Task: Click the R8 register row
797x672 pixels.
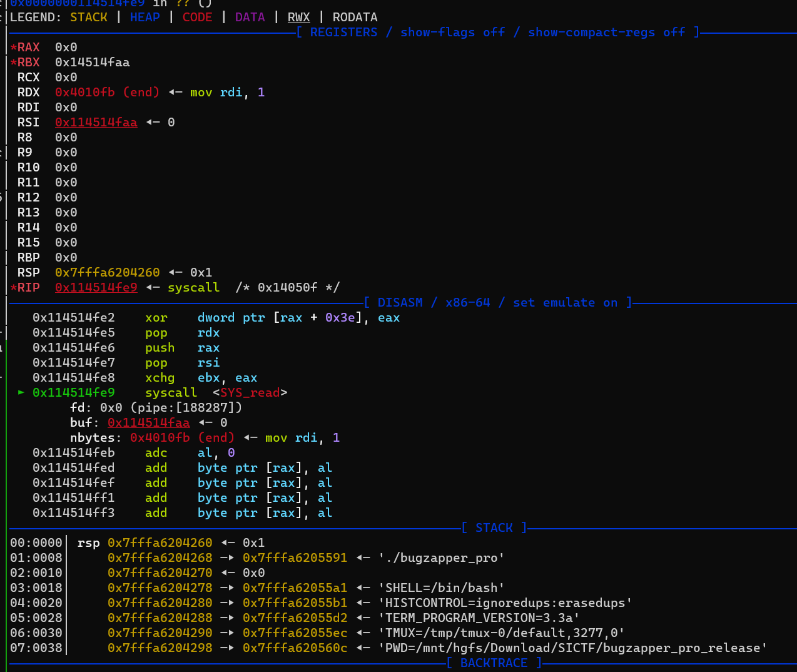Action: [48, 137]
